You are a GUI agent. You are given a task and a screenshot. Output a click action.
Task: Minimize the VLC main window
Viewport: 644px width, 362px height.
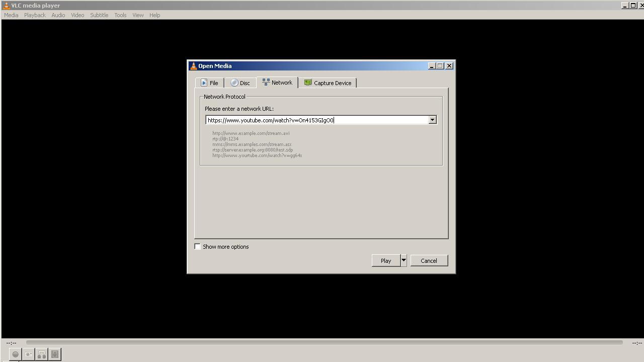tap(625, 6)
